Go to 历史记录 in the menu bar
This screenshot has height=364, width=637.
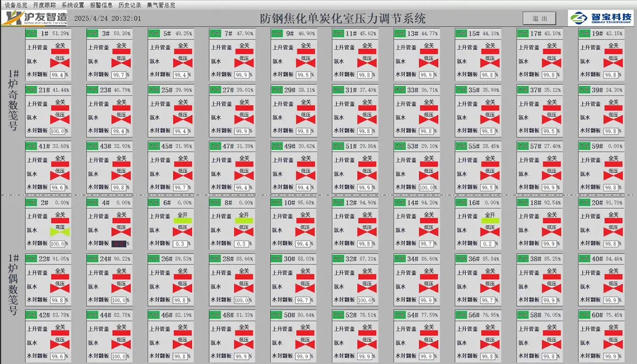pos(129,5)
